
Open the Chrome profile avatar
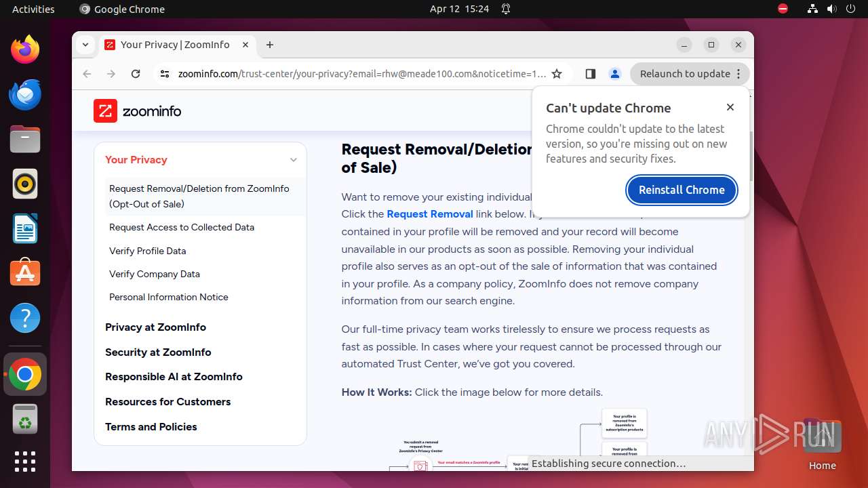tap(615, 74)
